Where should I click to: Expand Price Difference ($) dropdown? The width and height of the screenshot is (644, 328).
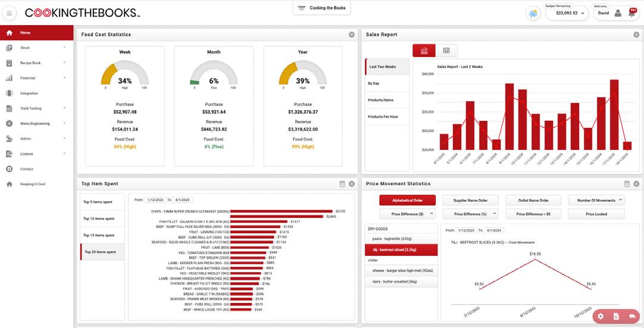408,214
